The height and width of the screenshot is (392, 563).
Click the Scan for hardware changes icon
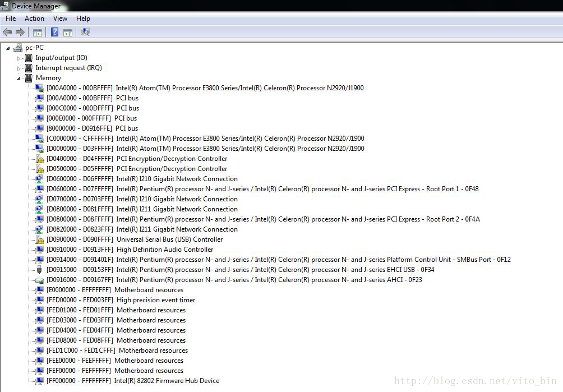point(85,33)
